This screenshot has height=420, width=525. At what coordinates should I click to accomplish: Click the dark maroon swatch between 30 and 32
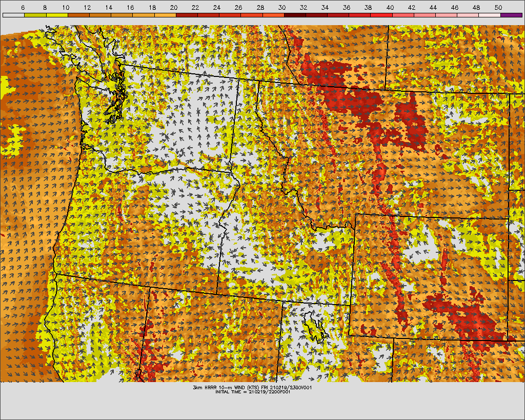(295, 15)
